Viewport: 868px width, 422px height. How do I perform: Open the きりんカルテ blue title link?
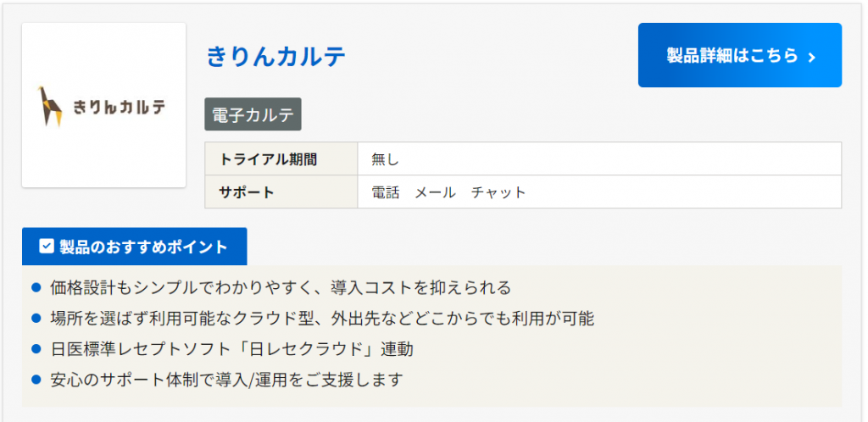point(276,57)
